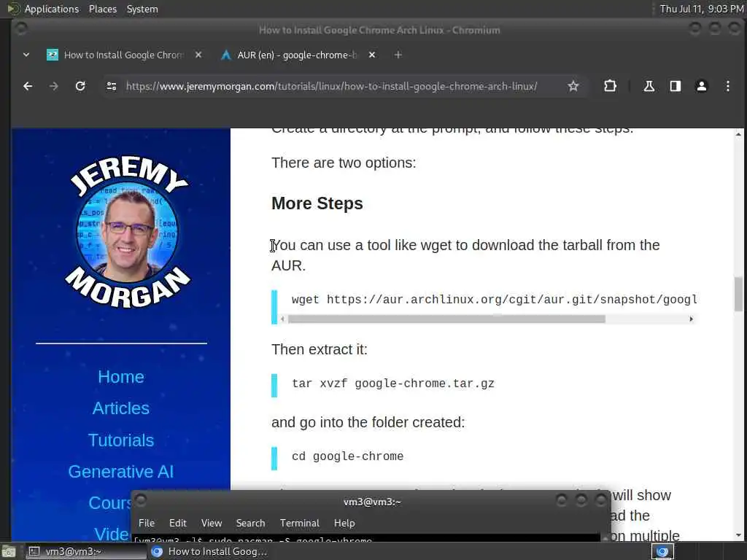This screenshot has width=747, height=560.
Task: Click the More Steps heading
Action: (317, 203)
